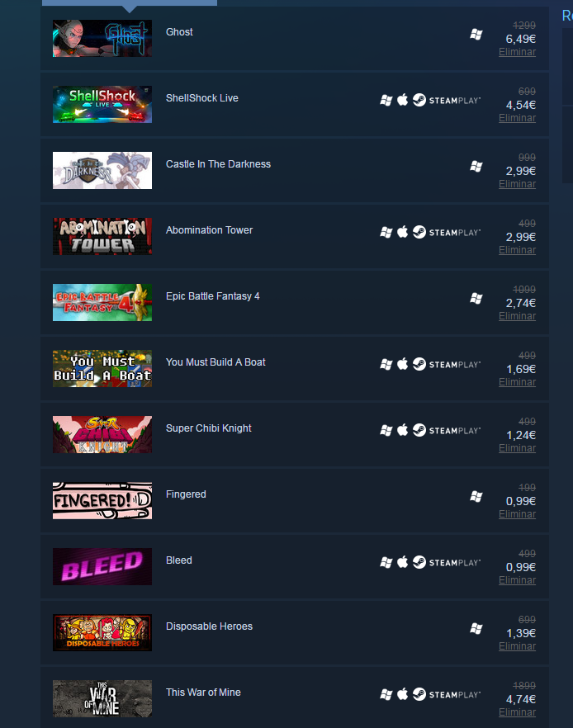Click the Windows icon on the Epic Battle Fantasy 4 row
This screenshot has width=573, height=728.
(476, 299)
